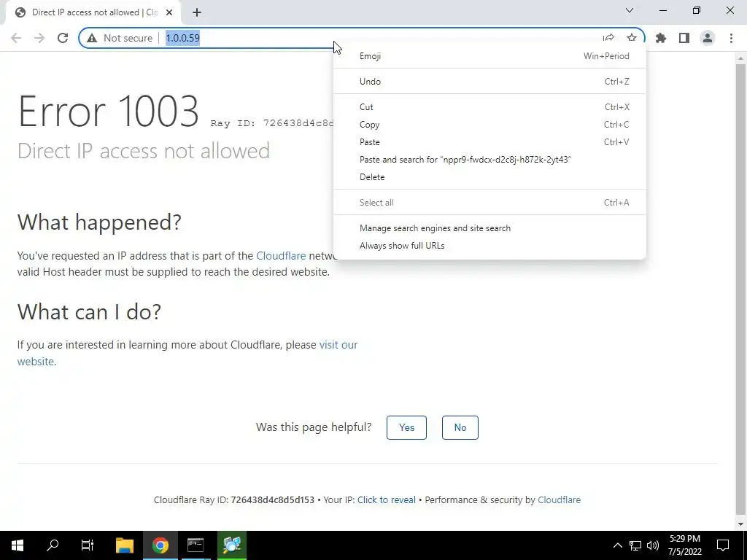The image size is (747, 560).
Task: Open the volume tray icon
Action: click(653, 545)
